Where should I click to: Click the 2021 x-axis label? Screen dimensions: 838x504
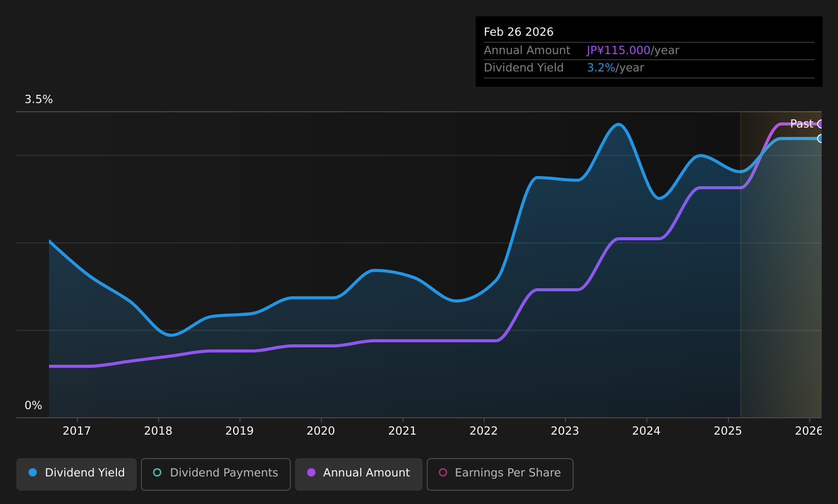click(402, 431)
